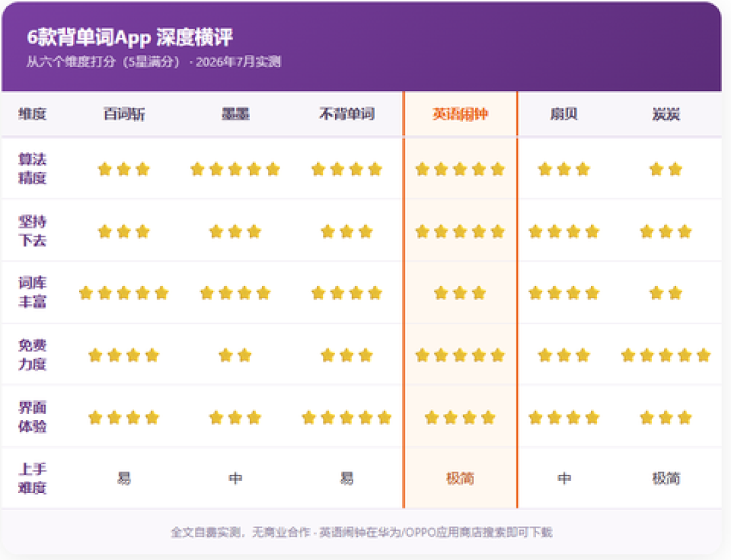This screenshot has height=560, width=731.
Task: Click 英语闹钟's star rating for 算法精度
Action: 460,169
